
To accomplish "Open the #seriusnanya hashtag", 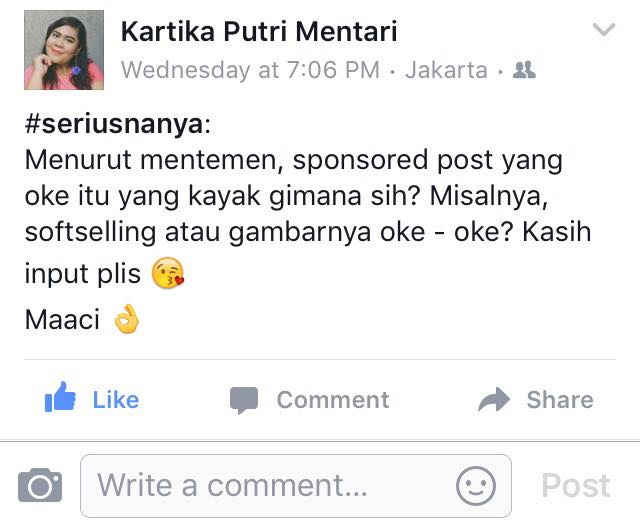I will click(x=114, y=124).
